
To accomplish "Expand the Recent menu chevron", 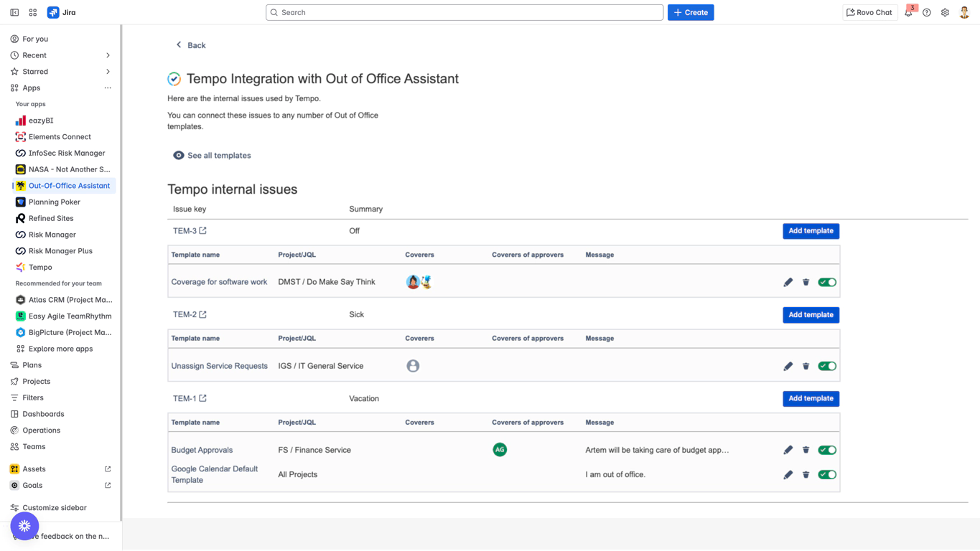I will click(x=108, y=55).
